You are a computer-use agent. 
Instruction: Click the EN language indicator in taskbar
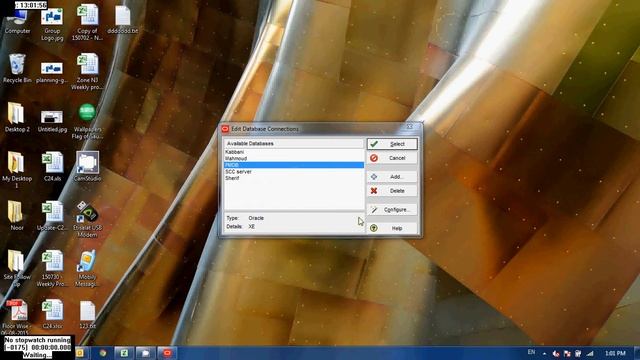pos(531,352)
